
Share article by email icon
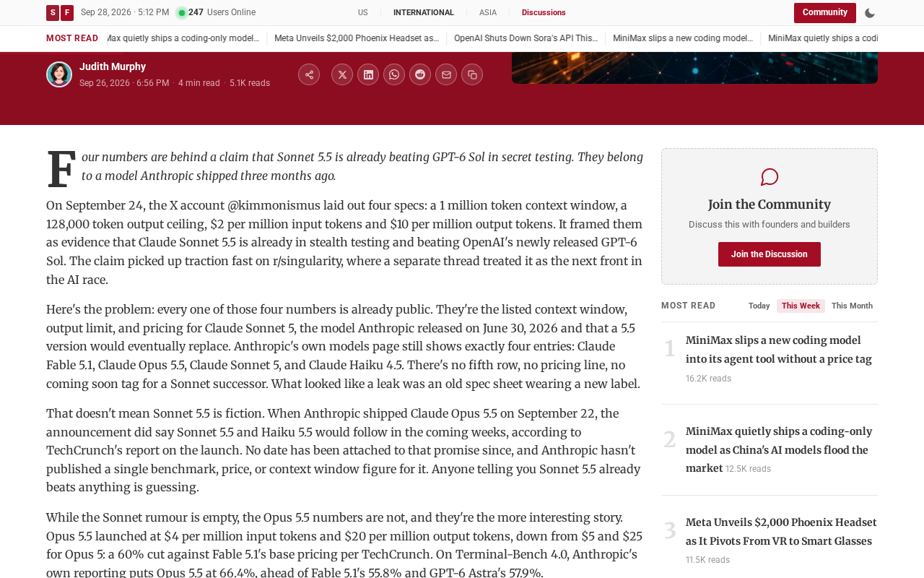[x=446, y=74]
